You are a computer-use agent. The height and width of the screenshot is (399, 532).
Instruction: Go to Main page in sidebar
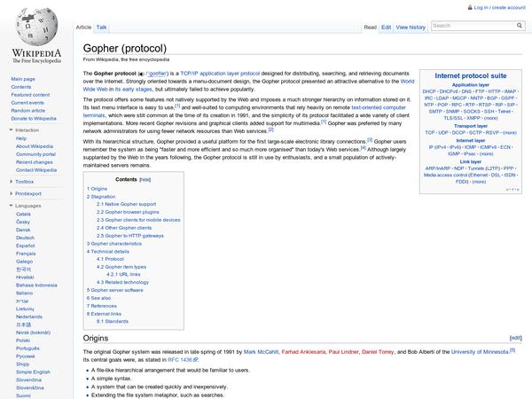[23, 79]
